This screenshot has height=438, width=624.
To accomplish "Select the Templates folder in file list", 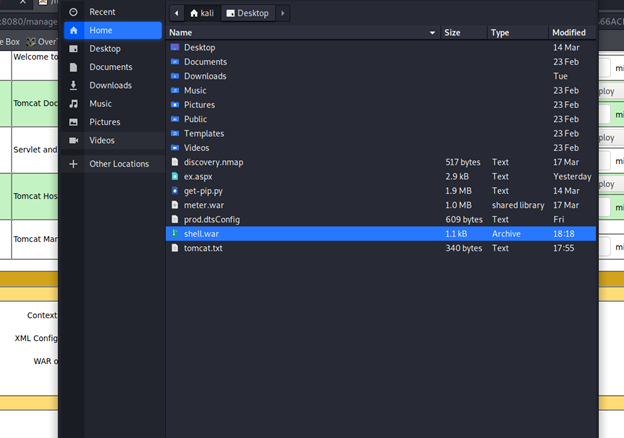I will coord(381,133).
